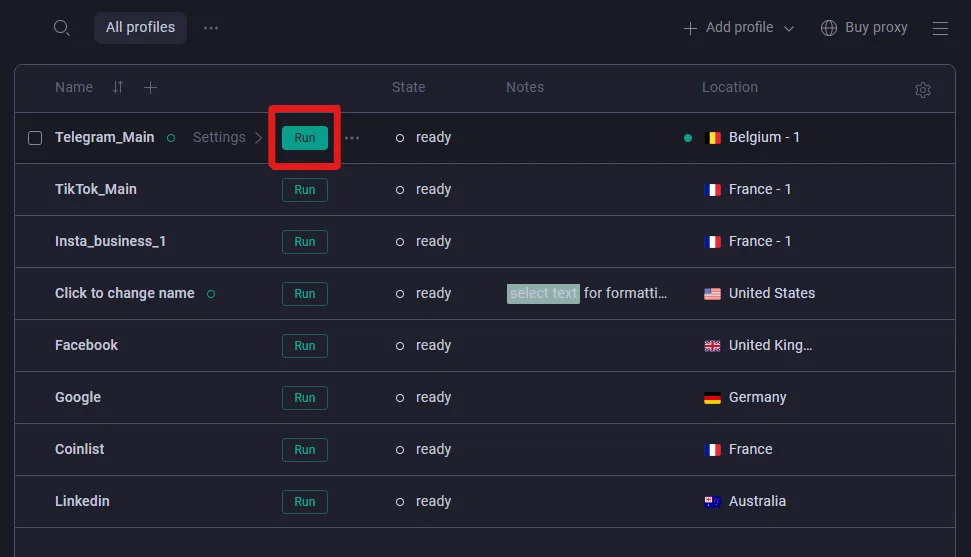The image size is (971, 557).
Task: Click the globe icon beside Buy proxy
Action: tap(829, 28)
